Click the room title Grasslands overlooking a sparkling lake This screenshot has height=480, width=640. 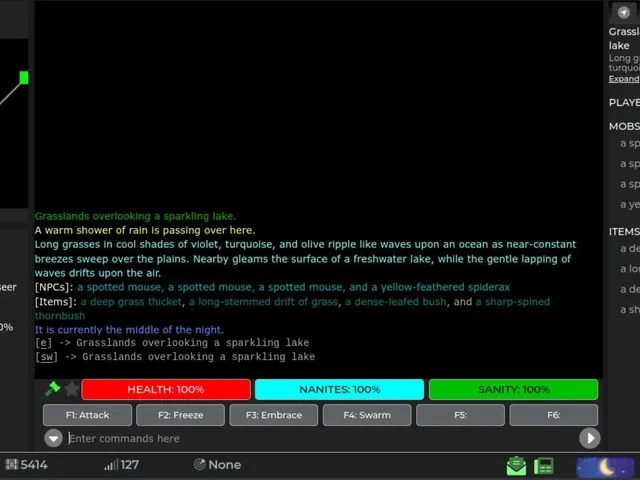click(135, 216)
